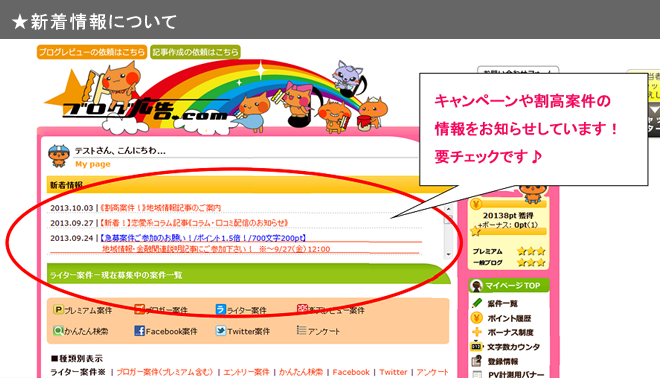Screen dimensions: 660x378
Task: Select the プレミアム案件 P icon
Action: pos(58,310)
